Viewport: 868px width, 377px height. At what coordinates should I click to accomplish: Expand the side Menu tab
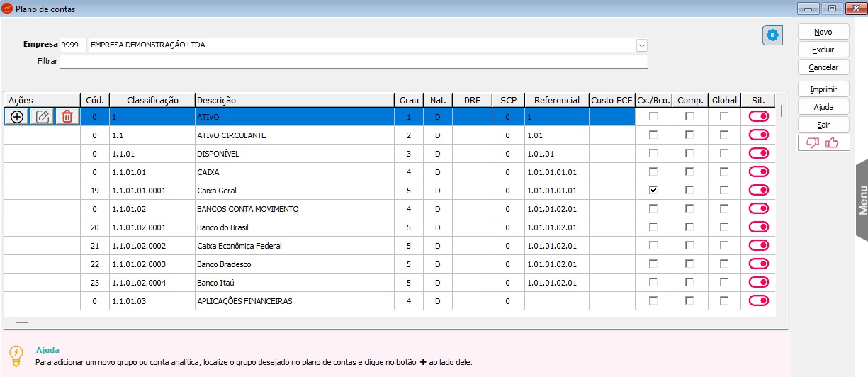pyautogui.click(x=862, y=200)
